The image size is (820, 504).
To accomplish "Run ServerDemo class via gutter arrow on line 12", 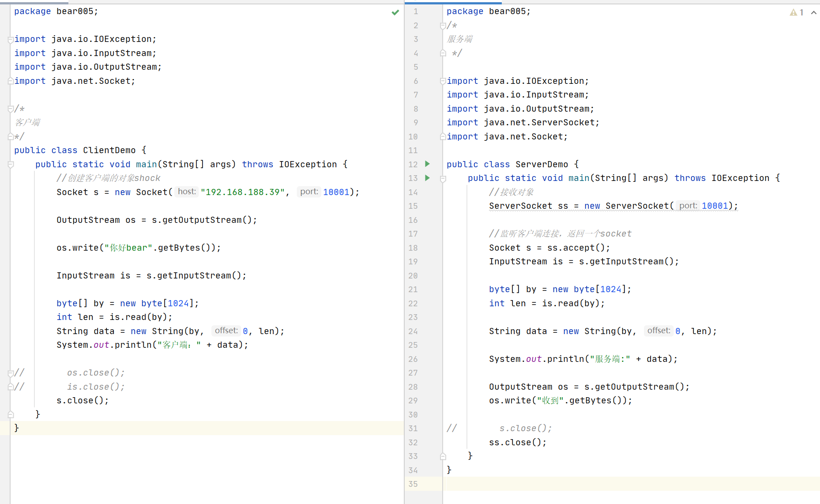I will [427, 164].
